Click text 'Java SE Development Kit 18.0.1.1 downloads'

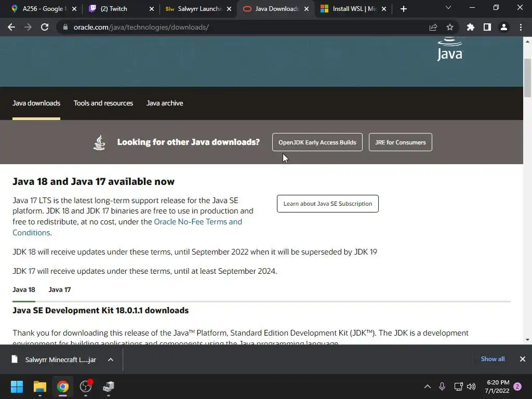(101, 311)
